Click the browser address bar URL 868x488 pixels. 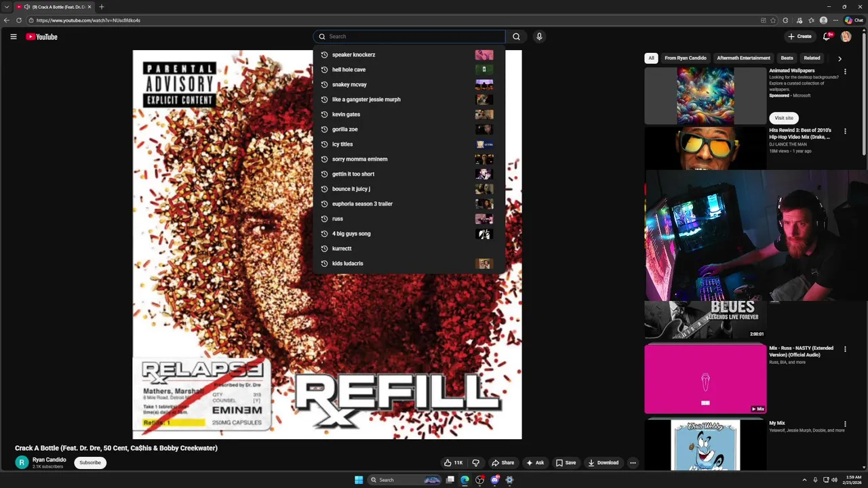point(88,20)
